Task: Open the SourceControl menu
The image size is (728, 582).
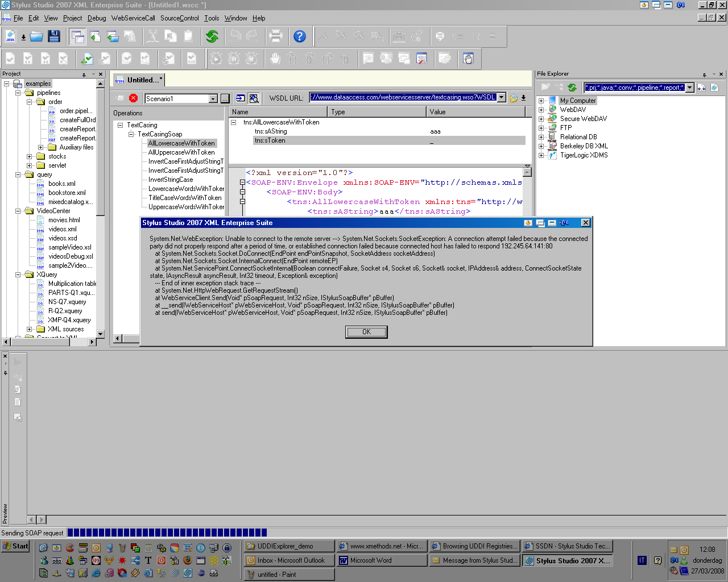Action: tap(180, 18)
